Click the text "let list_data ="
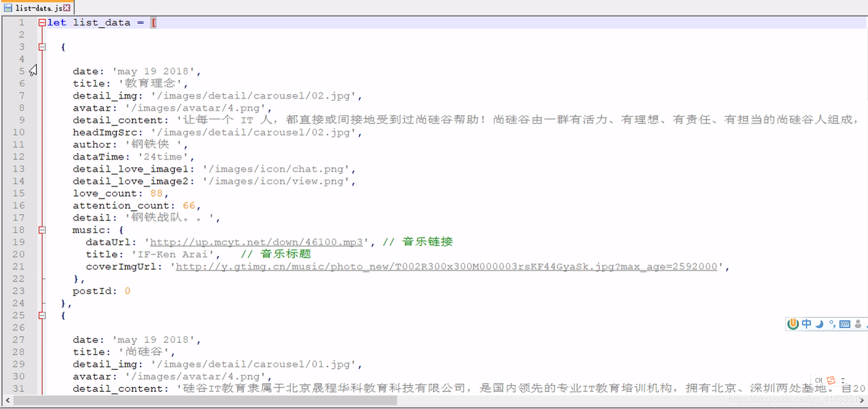The image size is (868, 409). (95, 23)
